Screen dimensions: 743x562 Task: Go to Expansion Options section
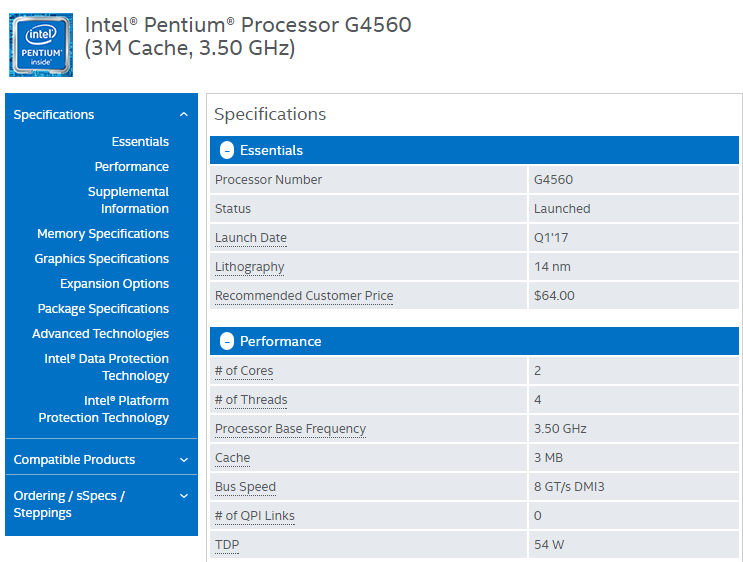114,284
